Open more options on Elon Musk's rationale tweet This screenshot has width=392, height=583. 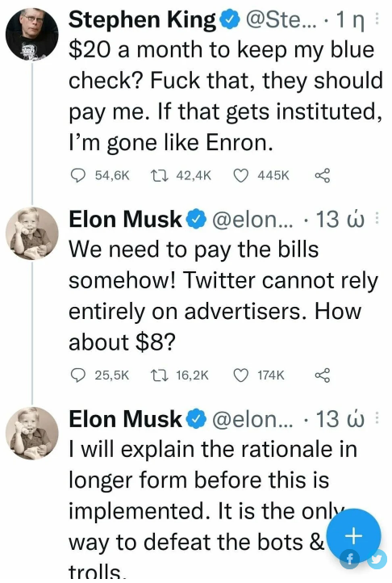377,418
